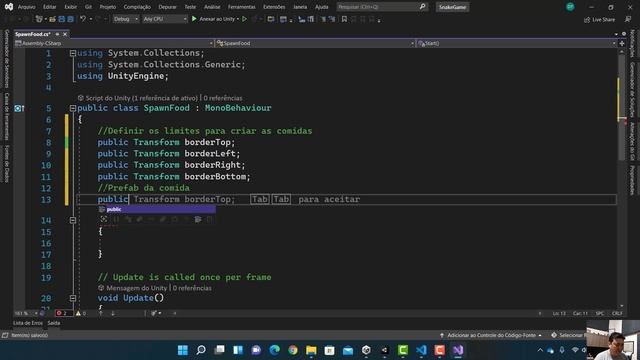Click the CRLF line ending indicator

(617, 313)
